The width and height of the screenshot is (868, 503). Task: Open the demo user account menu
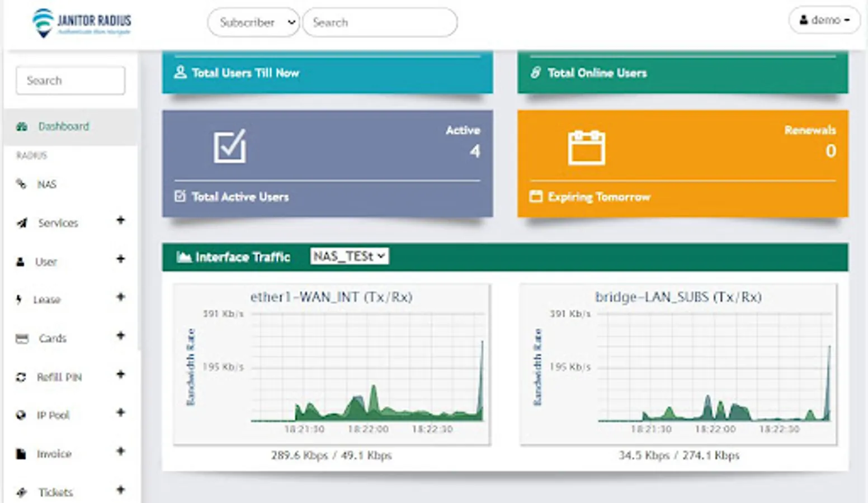coord(824,20)
